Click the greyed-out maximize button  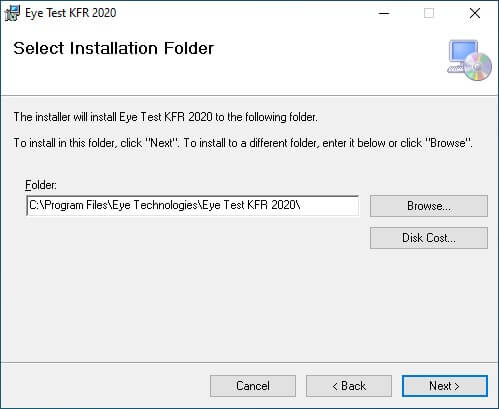pos(429,13)
